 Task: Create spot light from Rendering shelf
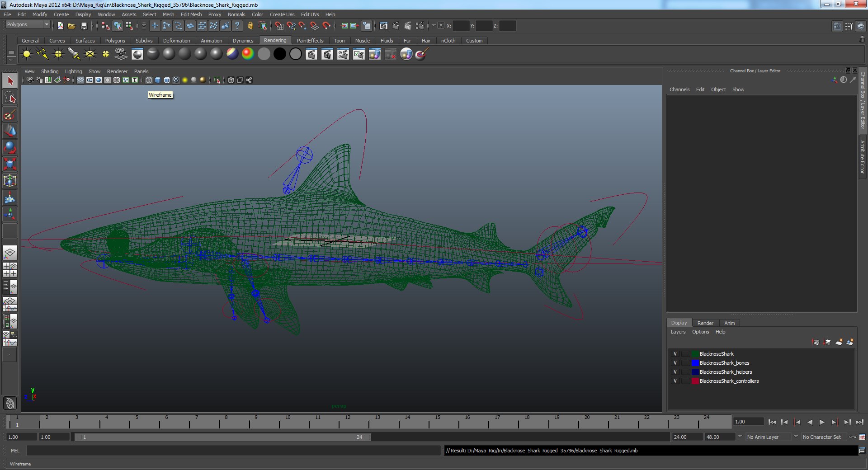coord(74,54)
